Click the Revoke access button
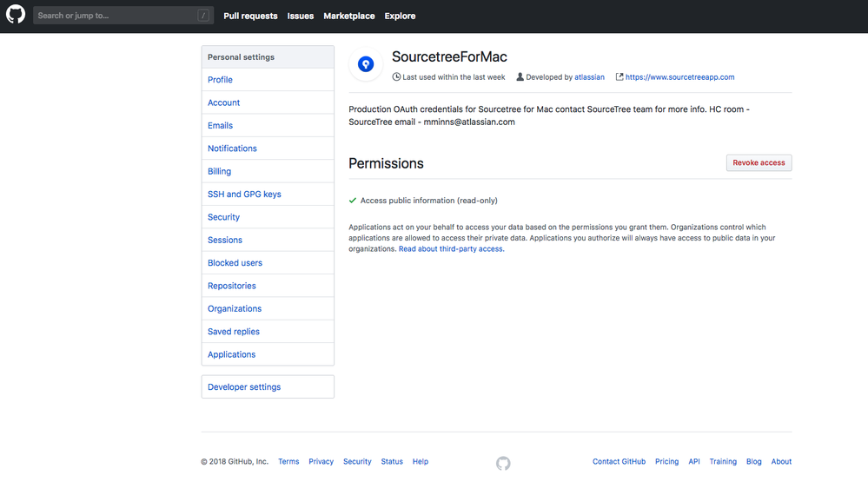The image size is (868, 495). (x=759, y=162)
